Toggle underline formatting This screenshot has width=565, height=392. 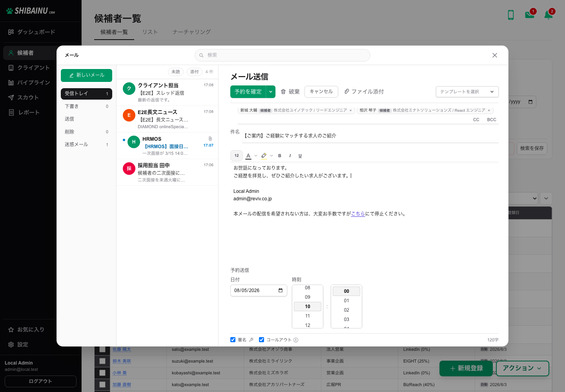300,156
